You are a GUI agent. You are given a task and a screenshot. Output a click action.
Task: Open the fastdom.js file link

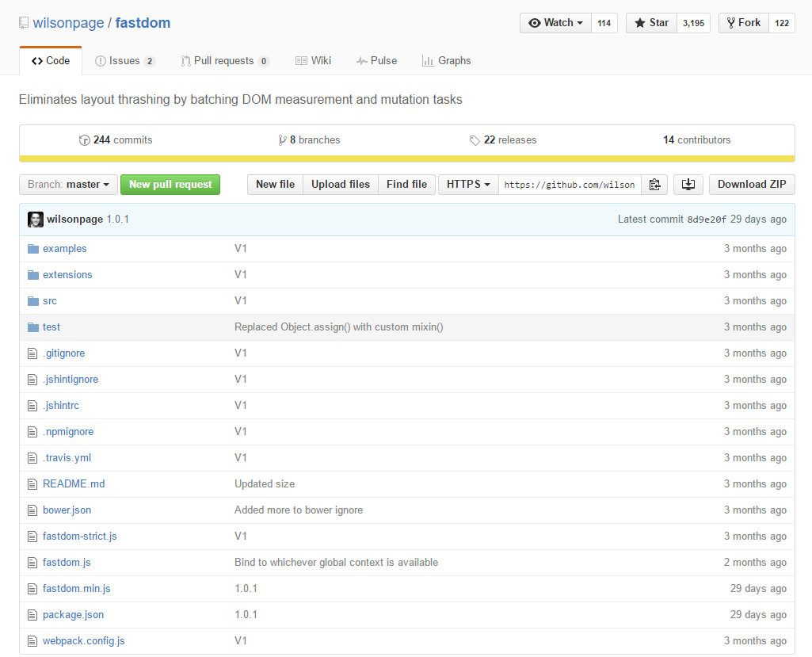click(67, 563)
